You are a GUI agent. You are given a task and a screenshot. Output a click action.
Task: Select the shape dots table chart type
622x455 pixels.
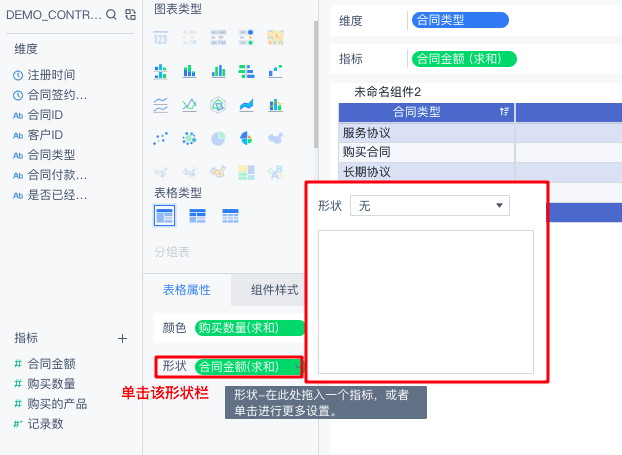coord(246,38)
